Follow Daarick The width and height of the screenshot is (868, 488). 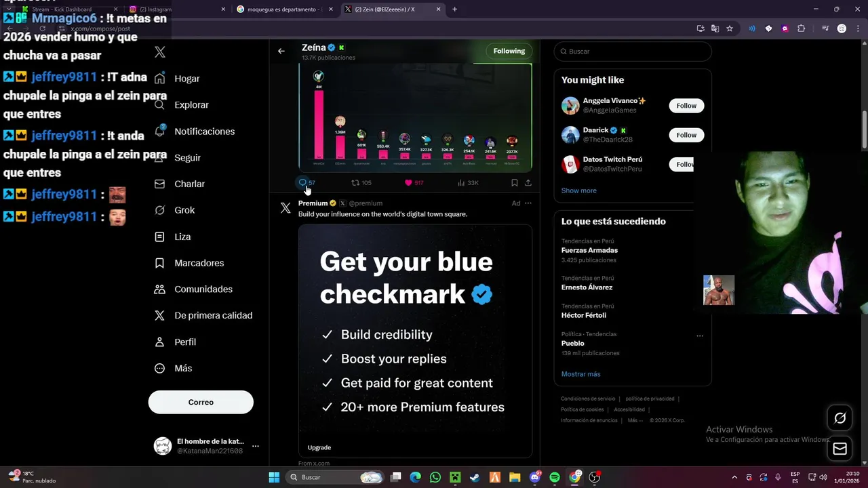[x=686, y=135]
